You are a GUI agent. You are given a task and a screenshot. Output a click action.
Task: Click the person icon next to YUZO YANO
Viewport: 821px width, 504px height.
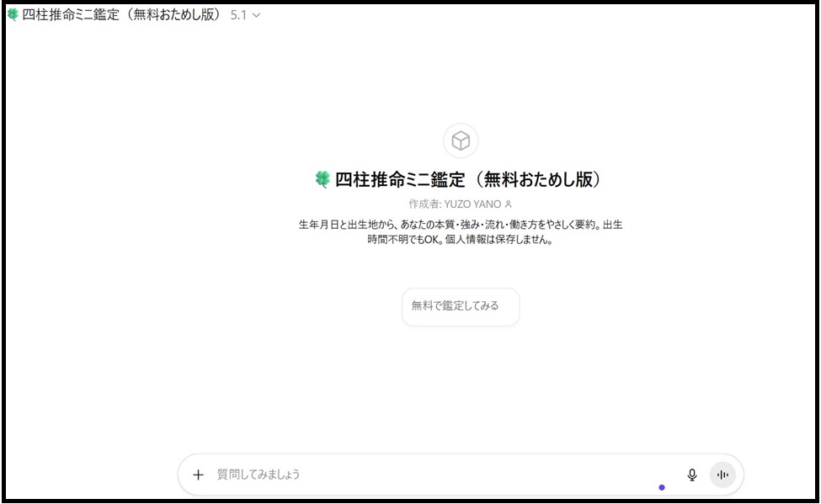click(x=508, y=204)
